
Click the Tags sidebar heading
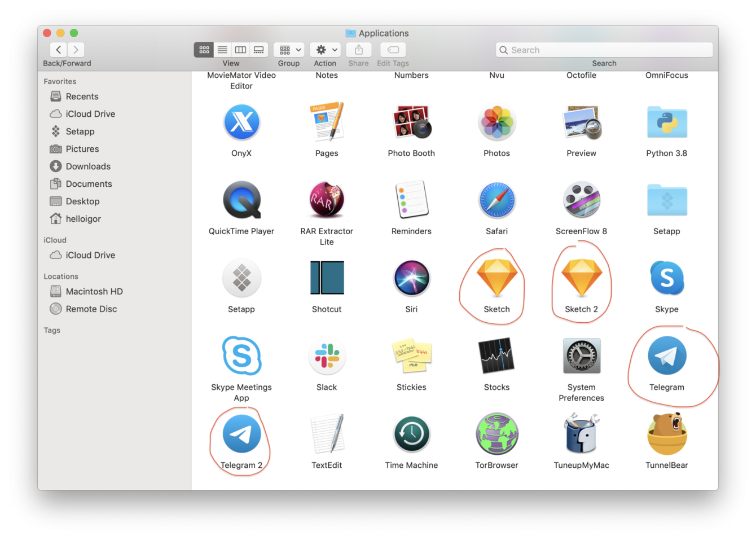[x=52, y=331]
